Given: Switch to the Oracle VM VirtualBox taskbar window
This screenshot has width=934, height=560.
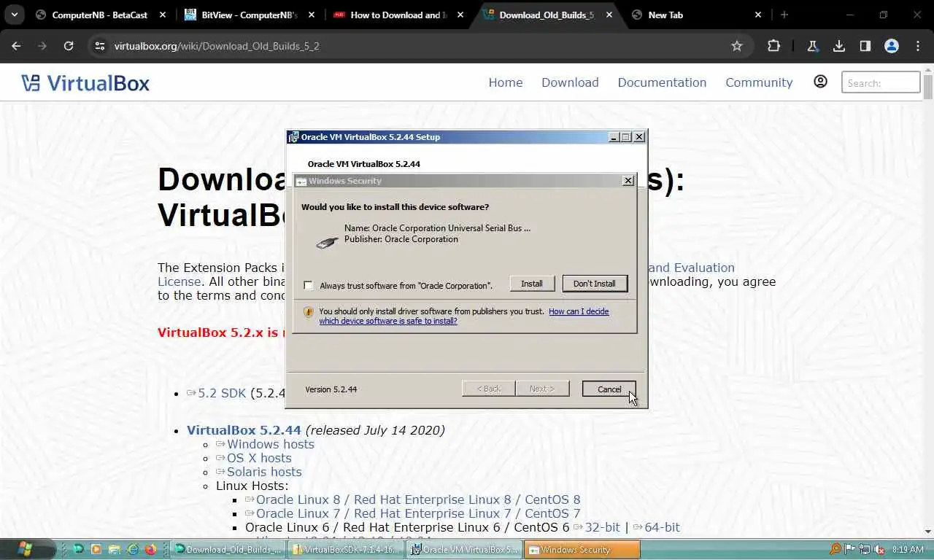Looking at the screenshot, I should tap(463, 550).
